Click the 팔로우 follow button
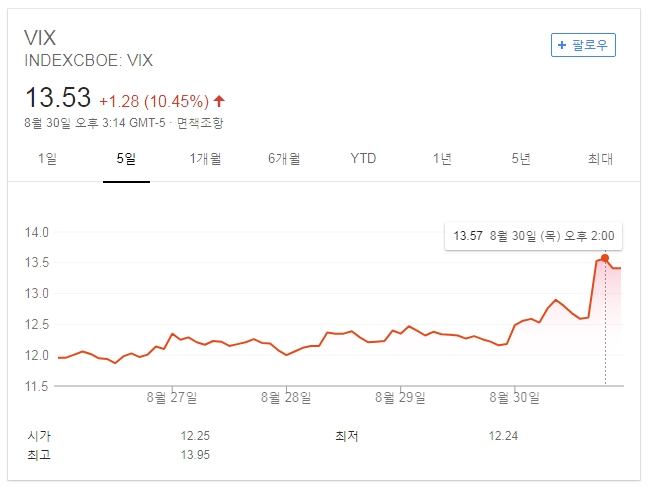This screenshot has height=490, width=648. (x=584, y=45)
